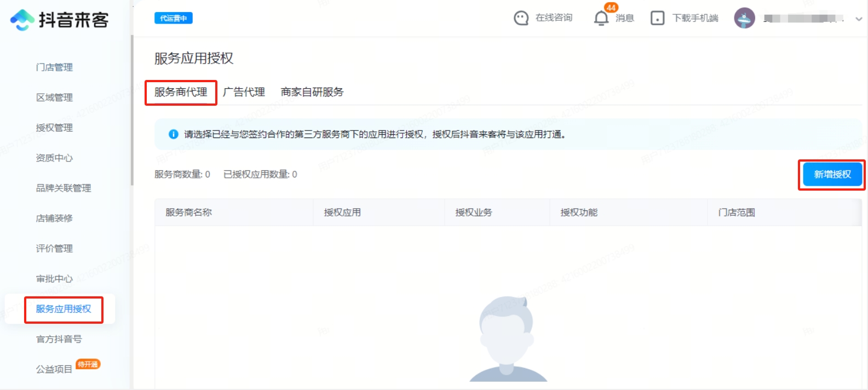Click the 代运营中 status badge
The image size is (868, 390).
tap(173, 18)
